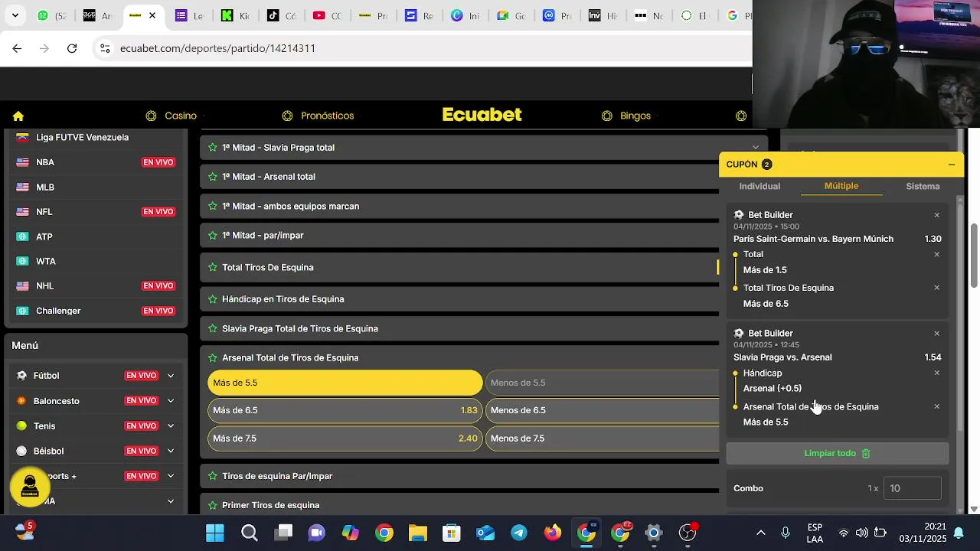Viewport: 980px width, 551px height.
Task: Open Windows taskbar Search
Action: (x=250, y=533)
